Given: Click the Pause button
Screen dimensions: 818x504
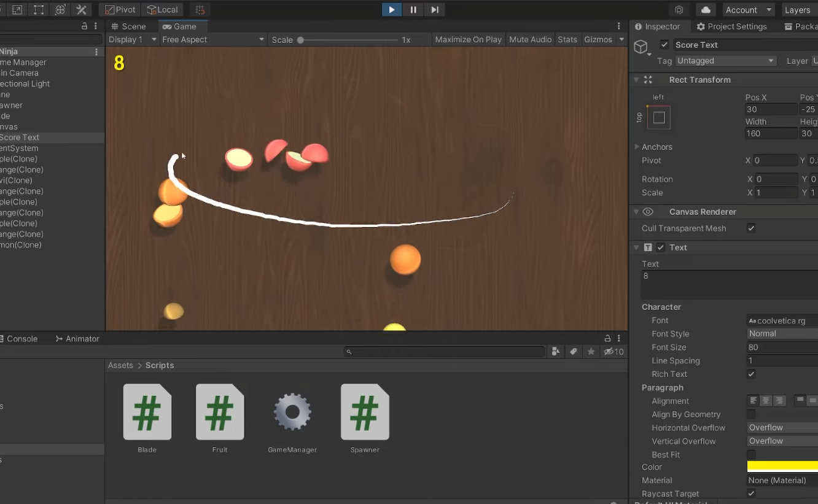Looking at the screenshot, I should [413, 10].
